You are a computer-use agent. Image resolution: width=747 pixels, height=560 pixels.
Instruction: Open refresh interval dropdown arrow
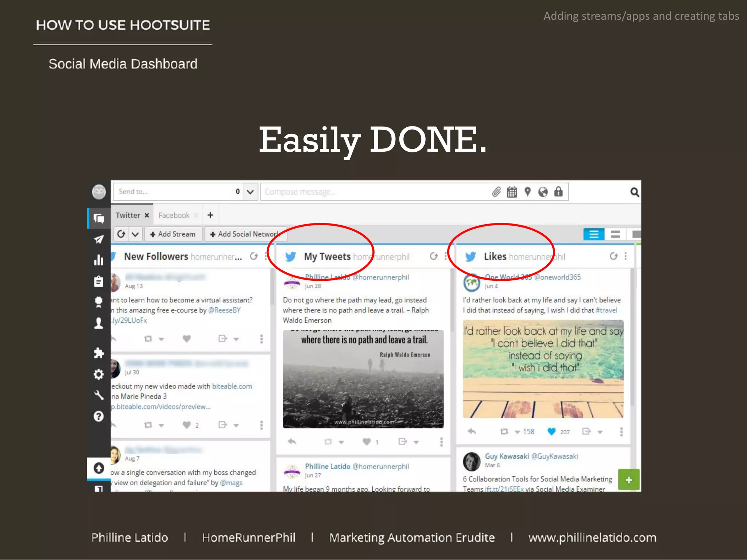coord(135,234)
